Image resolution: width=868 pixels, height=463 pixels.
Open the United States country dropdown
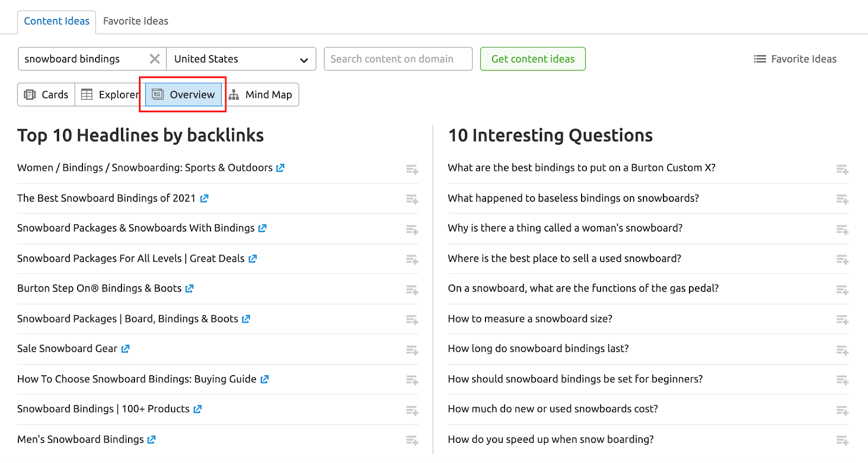pos(241,59)
